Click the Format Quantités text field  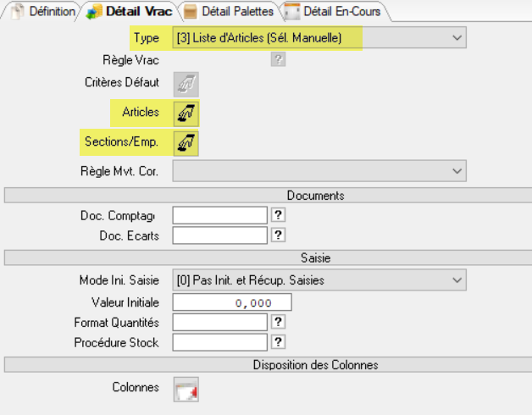point(219,322)
